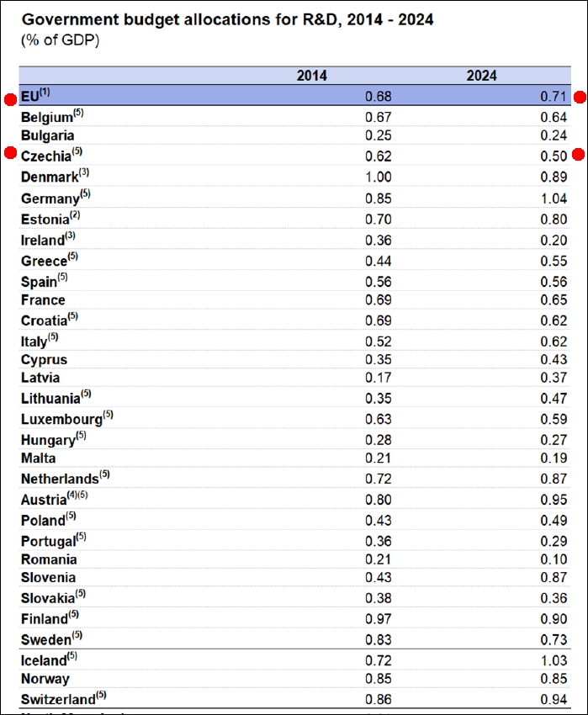Click Germany's 2024 value of 1.04

point(553,198)
